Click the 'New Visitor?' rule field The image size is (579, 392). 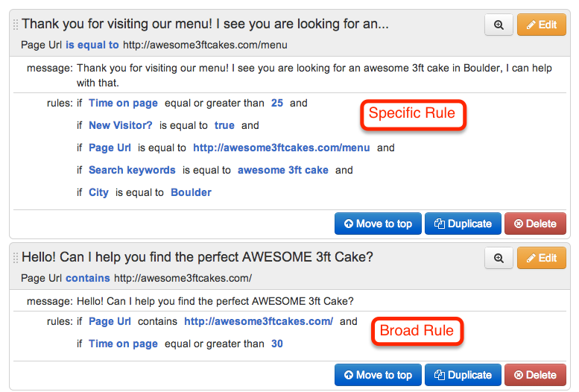[x=121, y=125]
